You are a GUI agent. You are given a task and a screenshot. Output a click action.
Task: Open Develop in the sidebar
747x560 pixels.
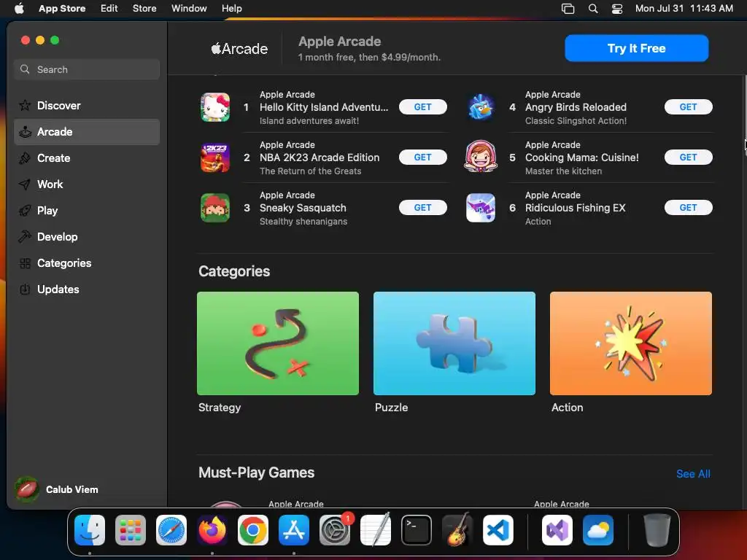coord(87,237)
